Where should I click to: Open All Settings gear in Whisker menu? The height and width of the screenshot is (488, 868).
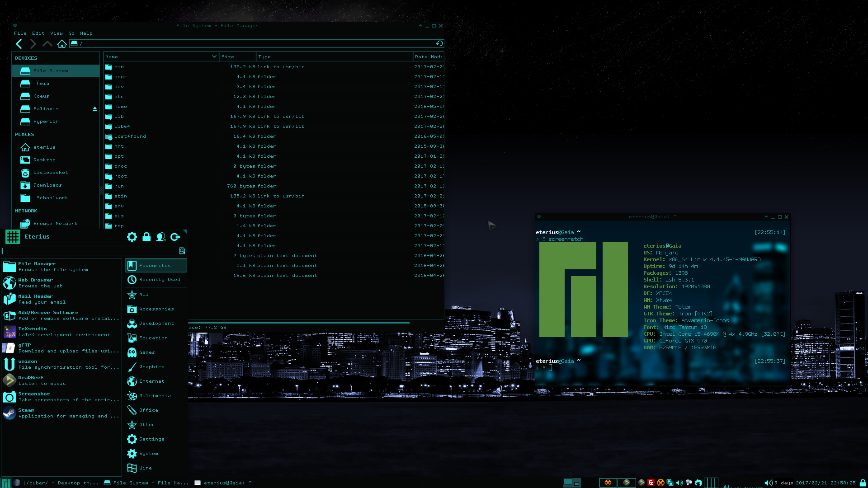pos(132,237)
